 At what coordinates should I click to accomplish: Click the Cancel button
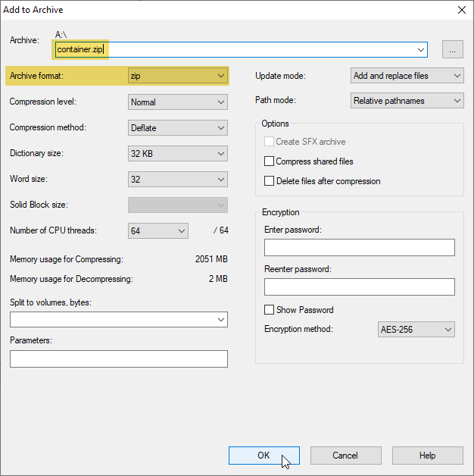point(345,456)
